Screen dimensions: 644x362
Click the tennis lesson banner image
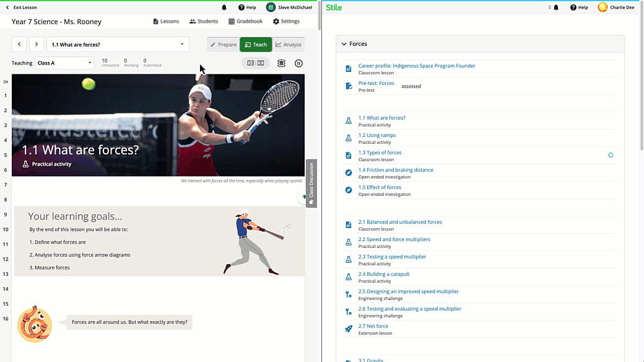coord(158,125)
